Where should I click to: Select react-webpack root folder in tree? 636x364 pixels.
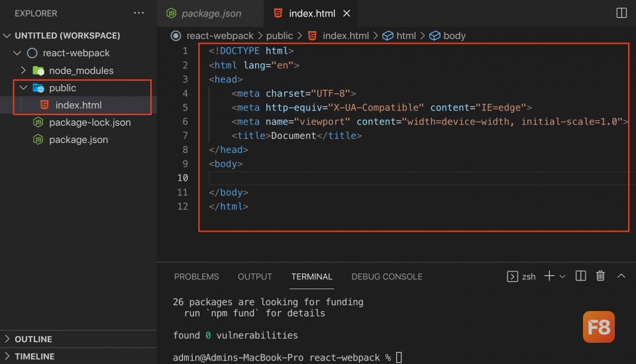tap(76, 53)
